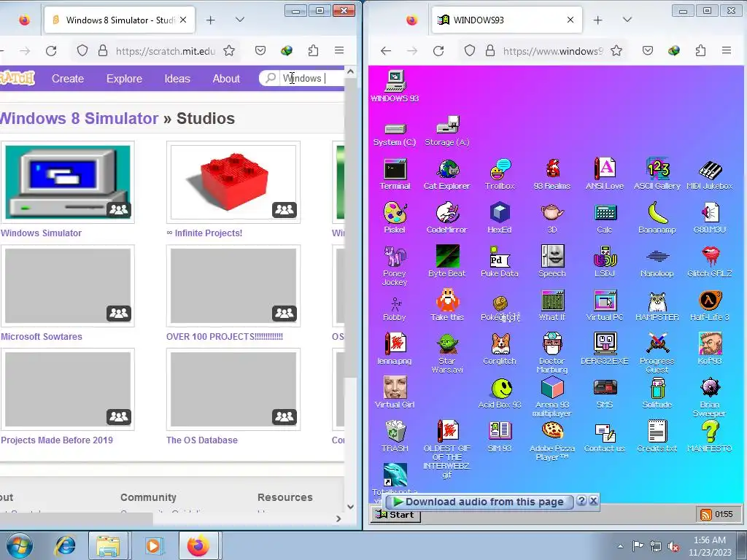Open Star Wars.avi Yoda icon

(447, 353)
